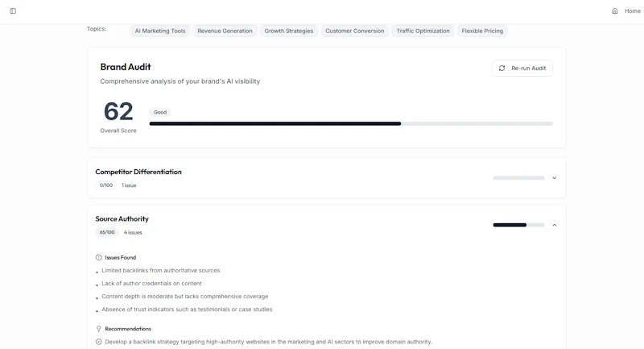Click the content depth is moderate issue

point(185,297)
